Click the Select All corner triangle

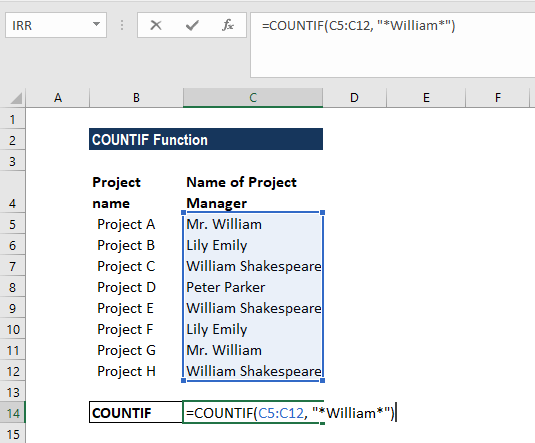click(16, 98)
